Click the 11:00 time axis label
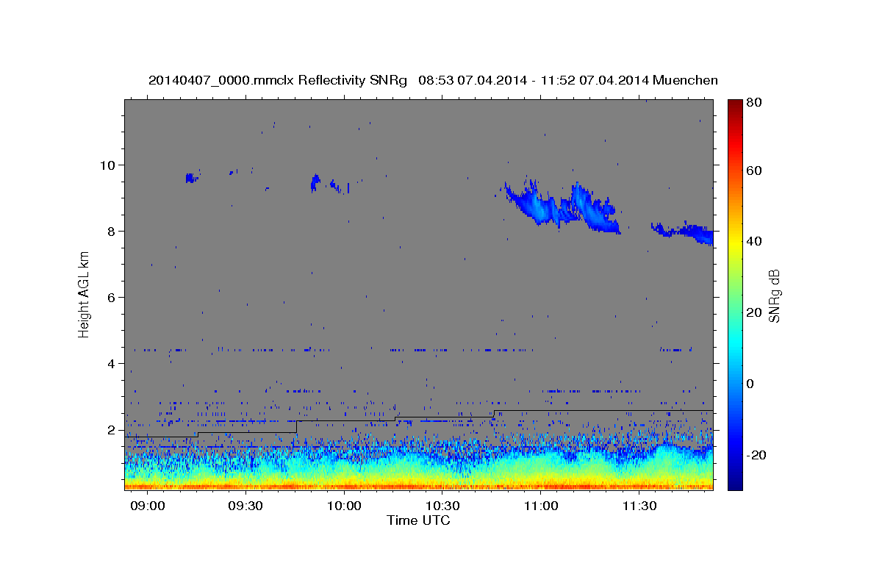The width and height of the screenshot is (882, 588). pos(541,506)
